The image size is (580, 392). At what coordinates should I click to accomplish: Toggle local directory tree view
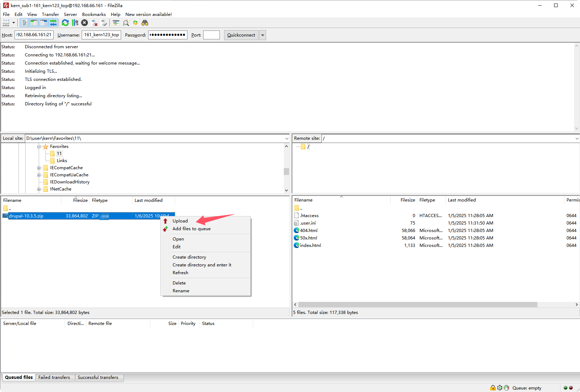(34, 23)
